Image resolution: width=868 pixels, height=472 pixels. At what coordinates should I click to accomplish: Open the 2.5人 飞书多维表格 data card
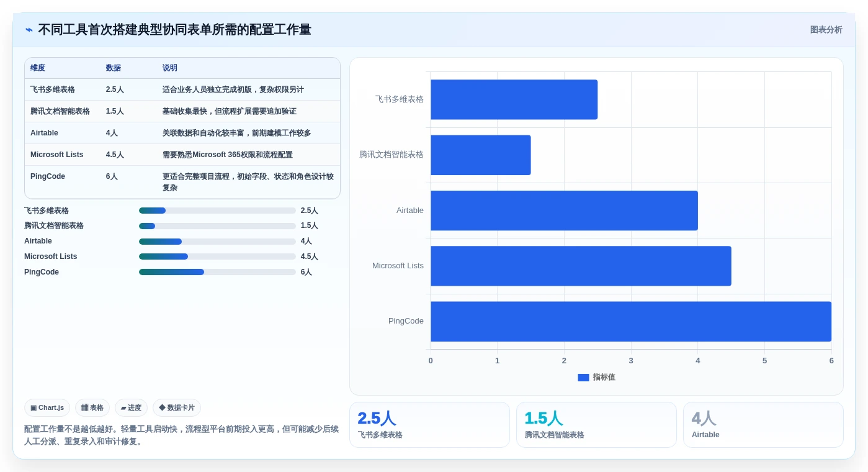[429, 425]
